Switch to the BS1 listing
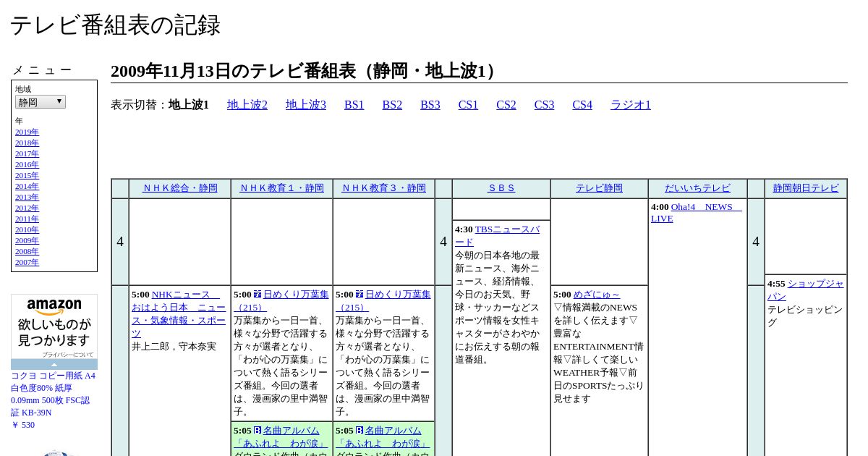The image size is (868, 456). (354, 105)
